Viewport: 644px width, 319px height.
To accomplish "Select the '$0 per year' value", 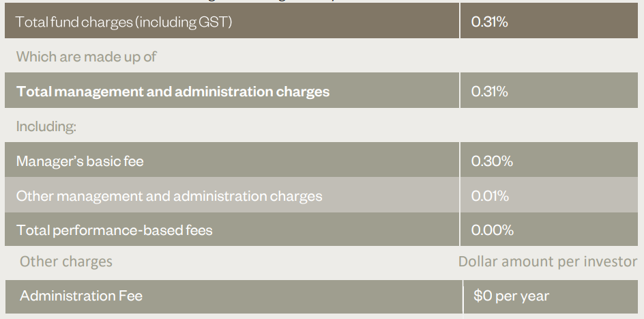I will tap(511, 296).
